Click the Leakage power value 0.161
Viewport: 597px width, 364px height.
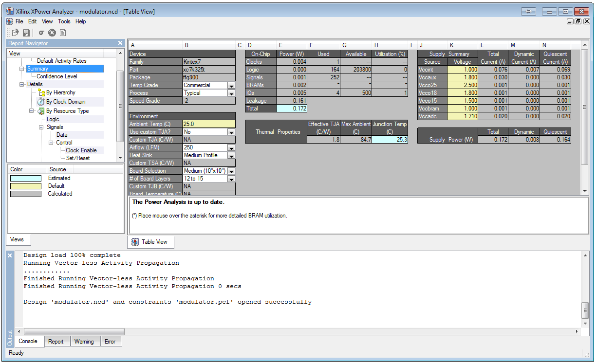[x=292, y=101]
